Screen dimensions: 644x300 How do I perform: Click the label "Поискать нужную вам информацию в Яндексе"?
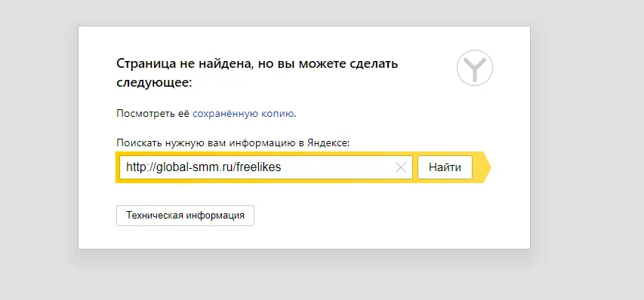pos(233,143)
